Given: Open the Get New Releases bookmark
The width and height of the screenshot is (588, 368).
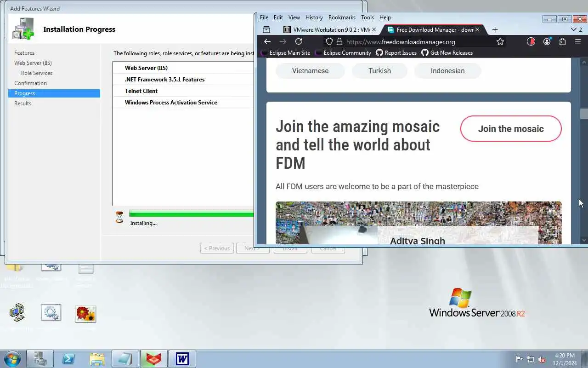Looking at the screenshot, I should pyautogui.click(x=447, y=53).
